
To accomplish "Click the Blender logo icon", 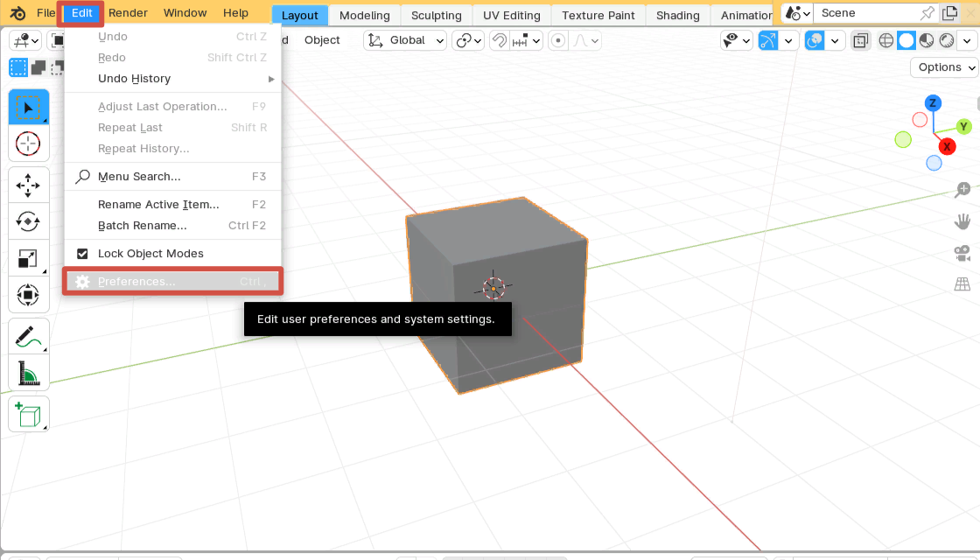I will 17,13.
